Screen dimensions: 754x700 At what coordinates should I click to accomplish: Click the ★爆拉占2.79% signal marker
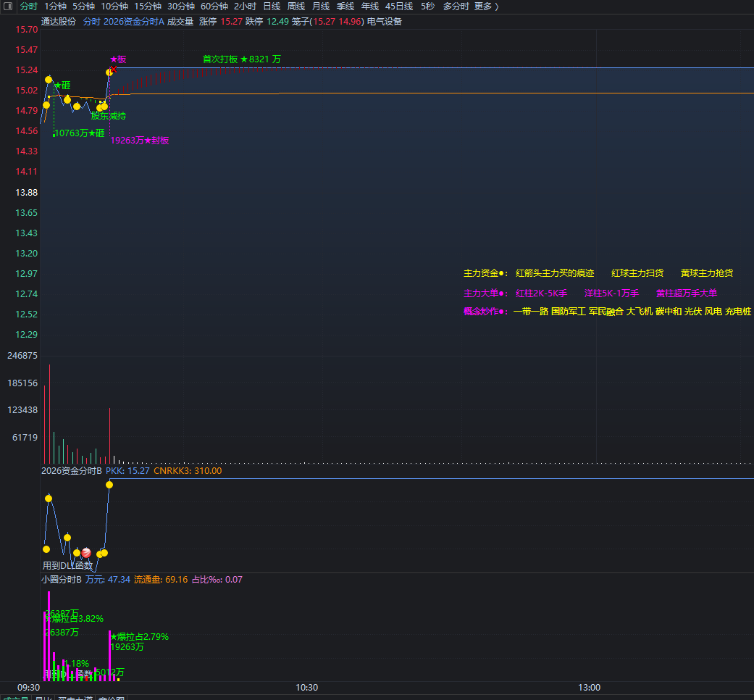tap(139, 637)
